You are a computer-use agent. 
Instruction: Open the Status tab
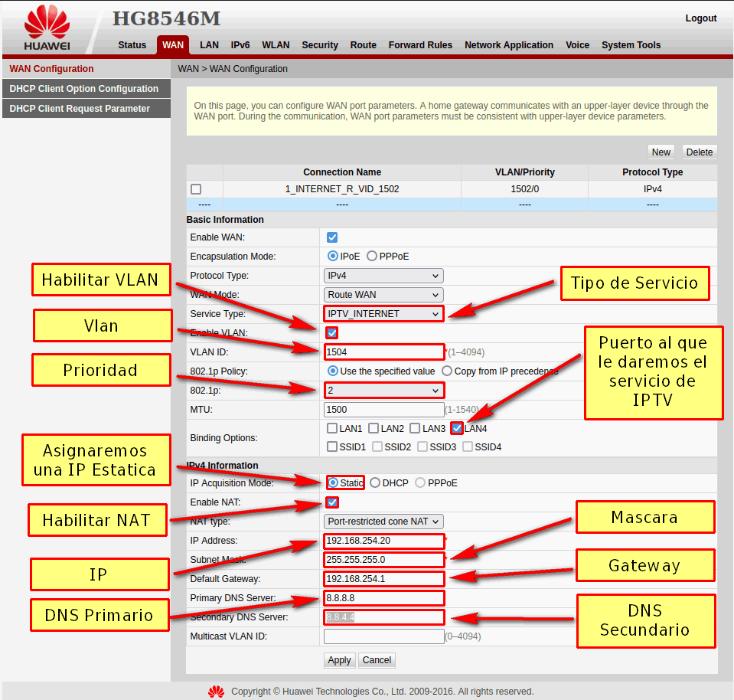tap(132, 45)
